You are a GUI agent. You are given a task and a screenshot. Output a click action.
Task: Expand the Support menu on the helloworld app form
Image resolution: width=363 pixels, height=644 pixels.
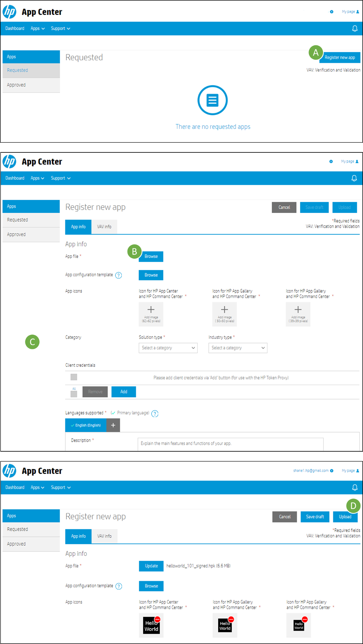61,488
